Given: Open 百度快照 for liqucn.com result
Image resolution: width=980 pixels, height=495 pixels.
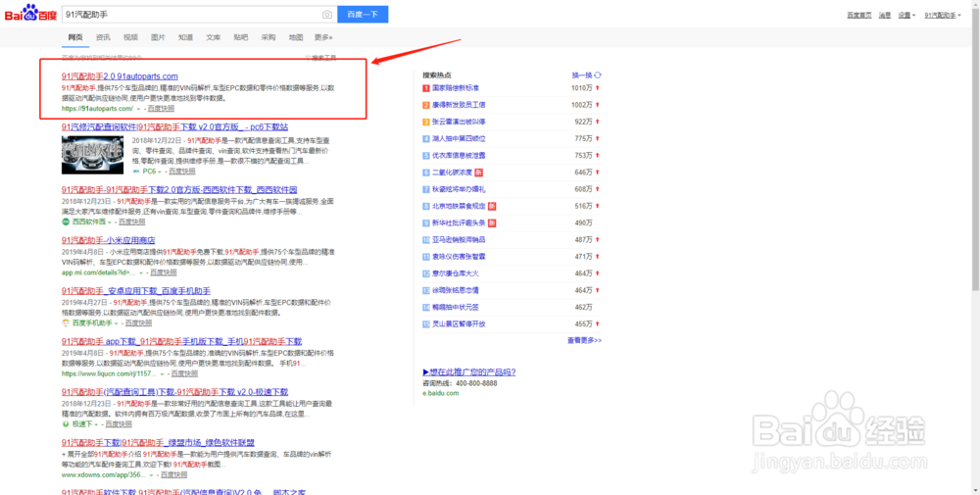Looking at the screenshot, I should (x=184, y=373).
